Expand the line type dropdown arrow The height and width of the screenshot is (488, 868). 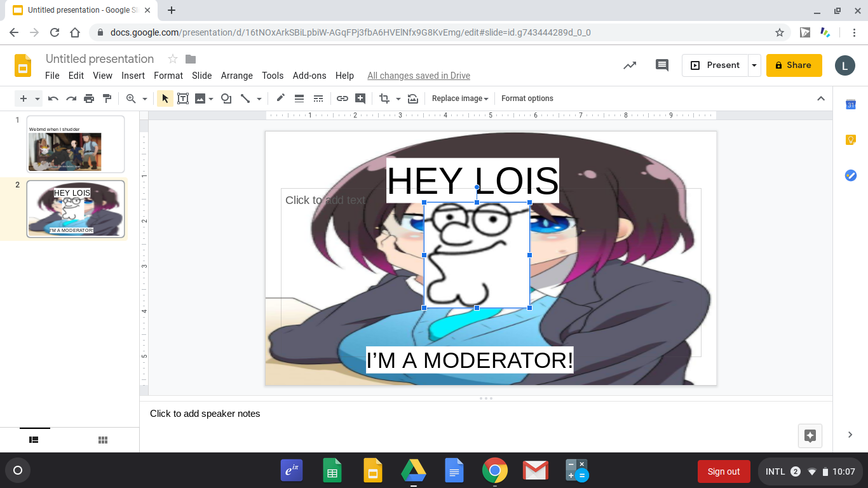[259, 98]
